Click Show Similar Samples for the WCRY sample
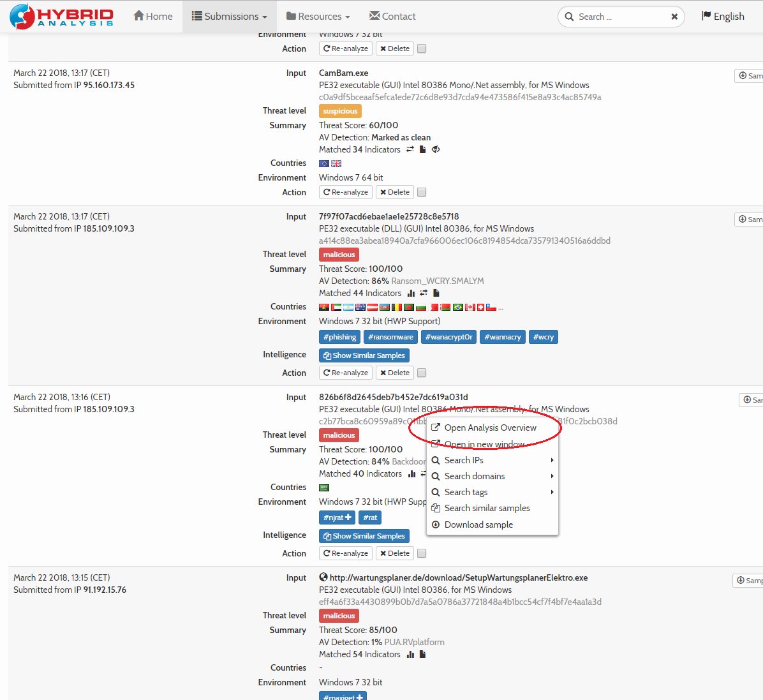The height and width of the screenshot is (700, 763). pos(364,355)
